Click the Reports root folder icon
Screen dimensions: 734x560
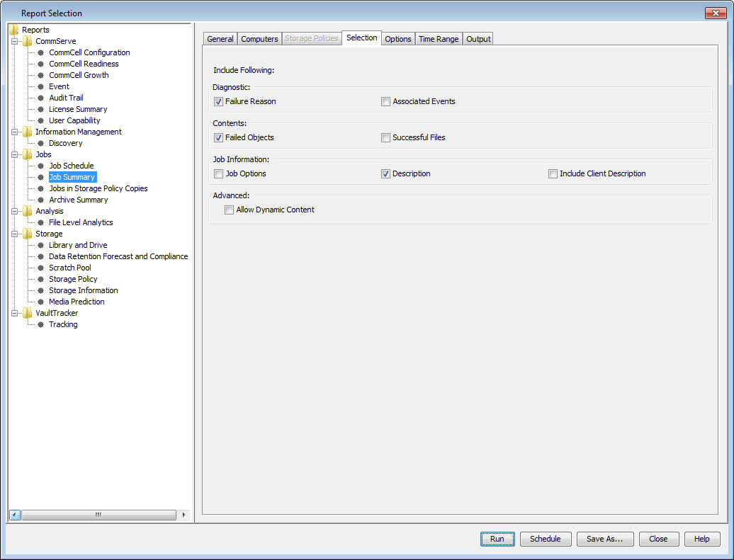click(14, 30)
